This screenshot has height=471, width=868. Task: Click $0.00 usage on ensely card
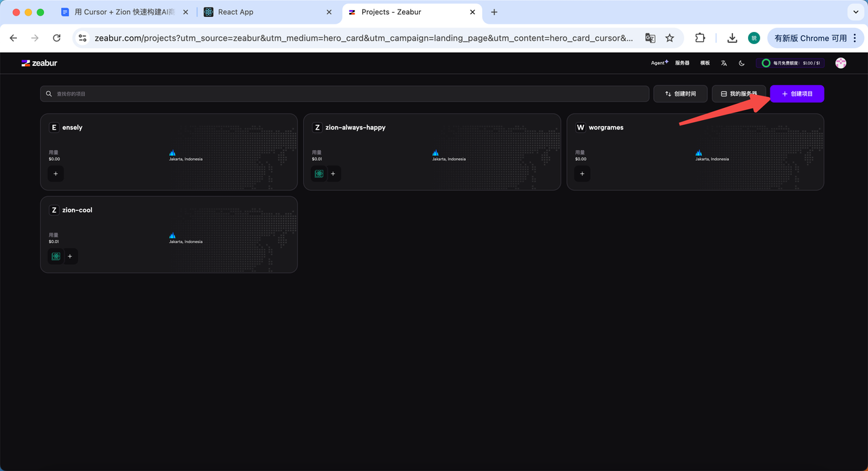[x=54, y=159]
